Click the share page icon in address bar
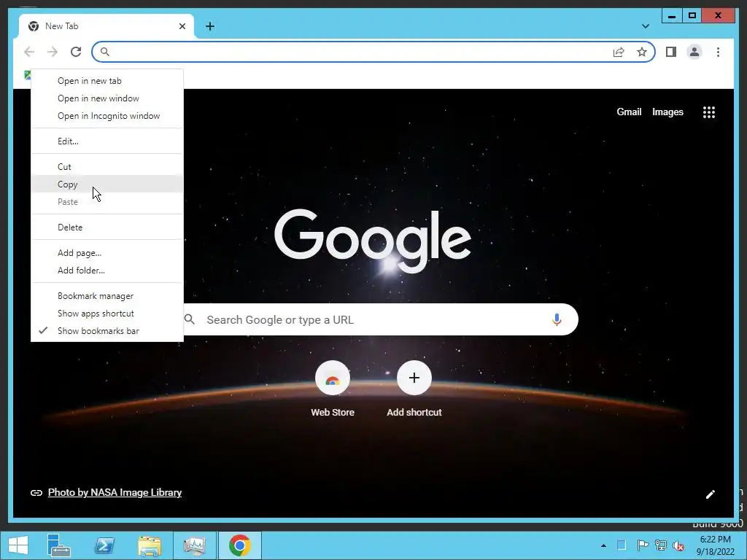The width and height of the screenshot is (747, 560). [x=619, y=52]
